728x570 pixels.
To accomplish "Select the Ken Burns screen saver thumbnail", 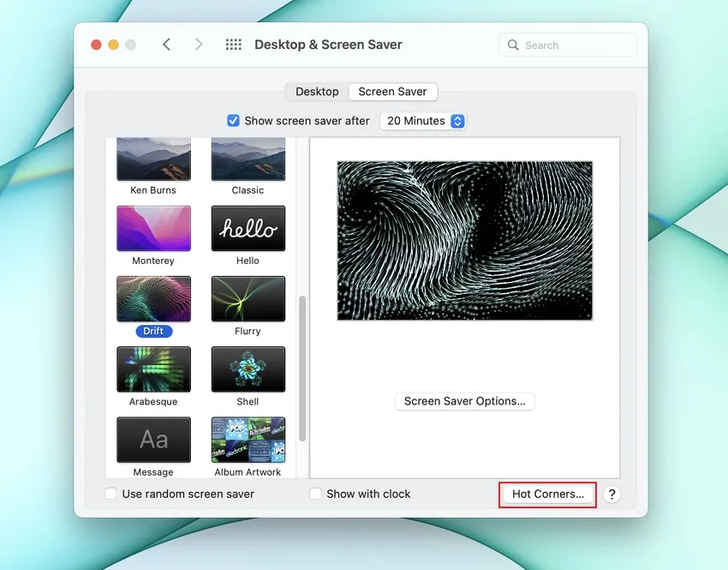I will pyautogui.click(x=153, y=159).
